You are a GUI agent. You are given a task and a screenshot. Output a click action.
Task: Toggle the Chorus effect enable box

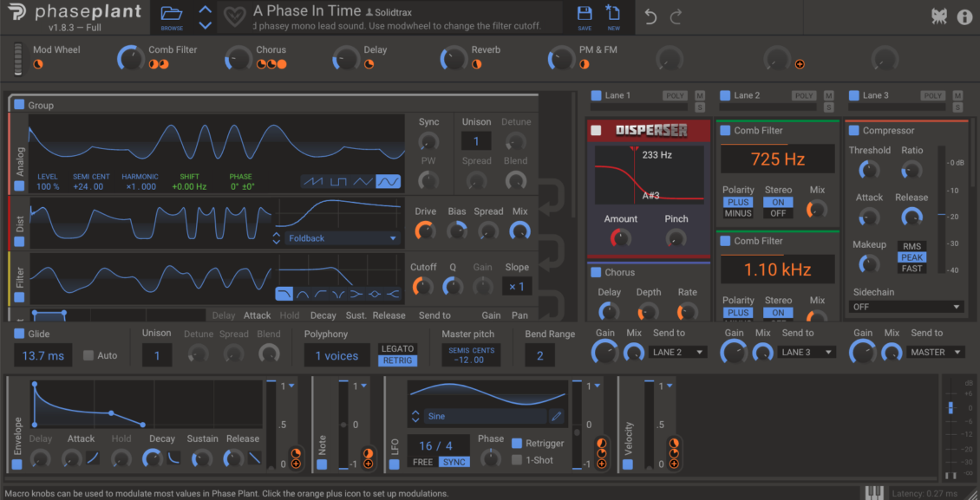click(596, 272)
